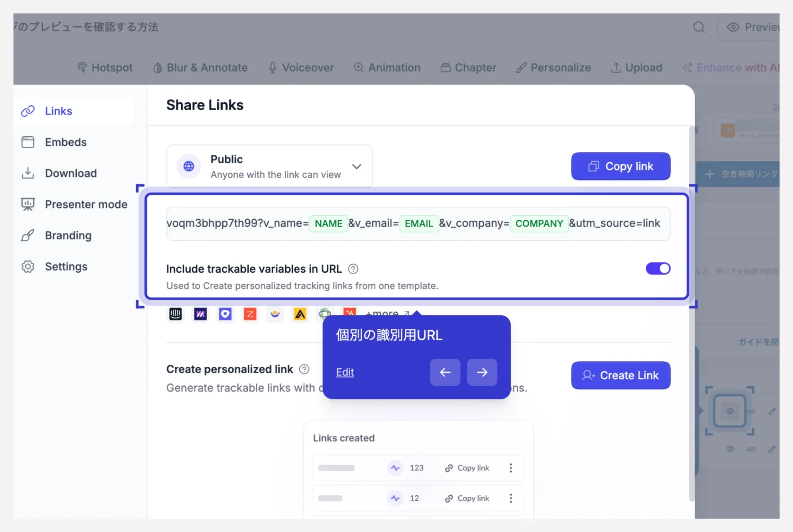Click the ガイドを閉 text in background
This screenshot has width=793, height=532.
758,342
